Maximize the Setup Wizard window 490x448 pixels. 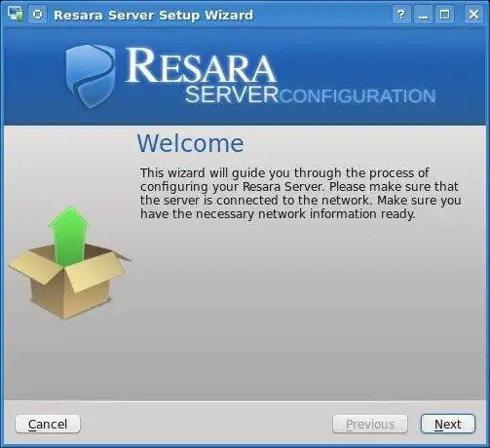444,15
